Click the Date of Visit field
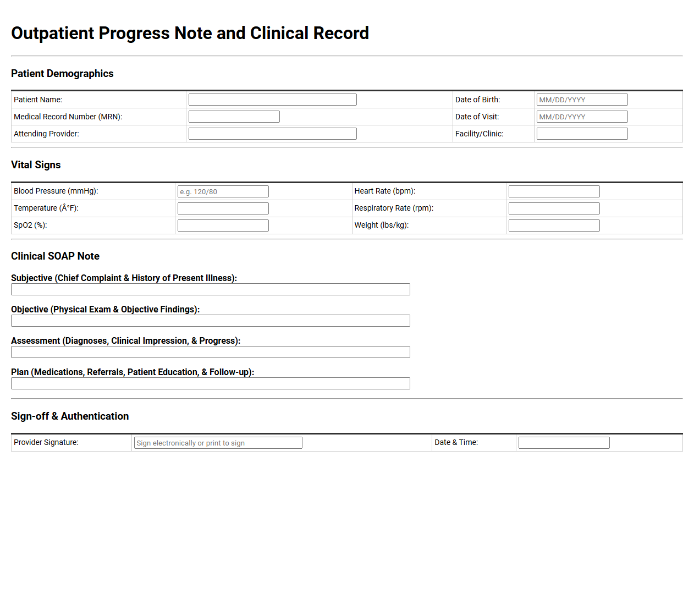This screenshot has width=694, height=616. click(x=582, y=117)
